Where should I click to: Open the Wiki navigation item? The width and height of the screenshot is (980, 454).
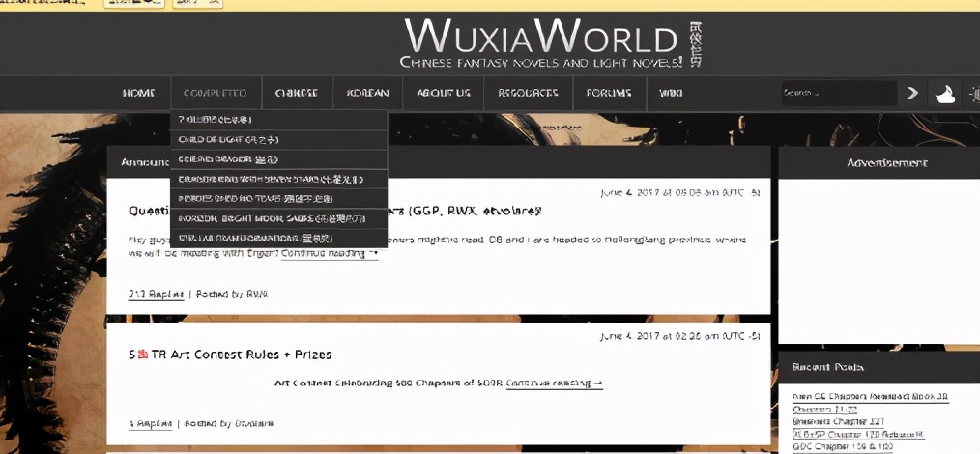(671, 93)
